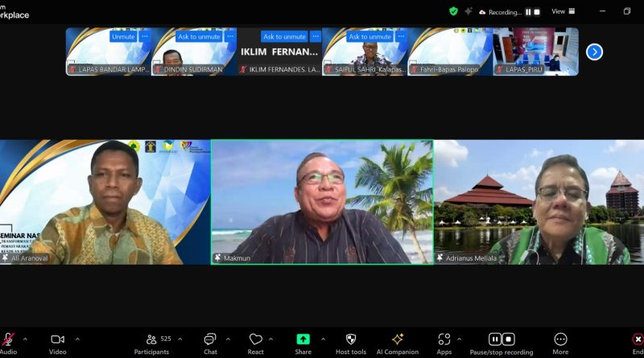The width and height of the screenshot is (644, 358).
Task: Open the Apps menu icon
Action: (x=444, y=339)
